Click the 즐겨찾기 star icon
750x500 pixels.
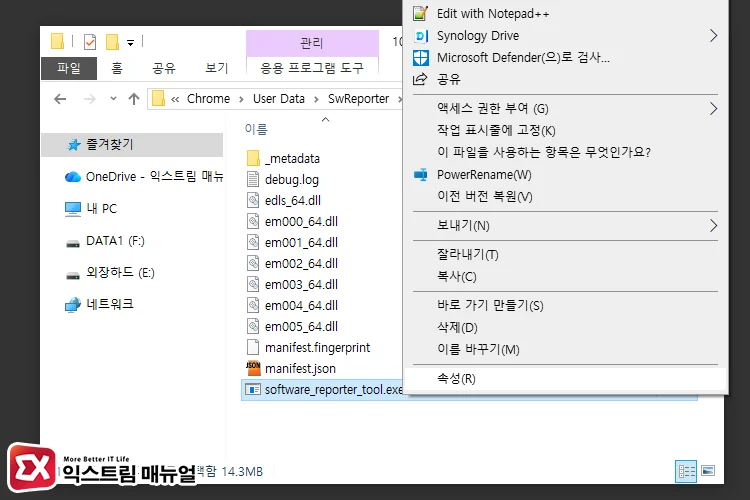[x=73, y=145]
